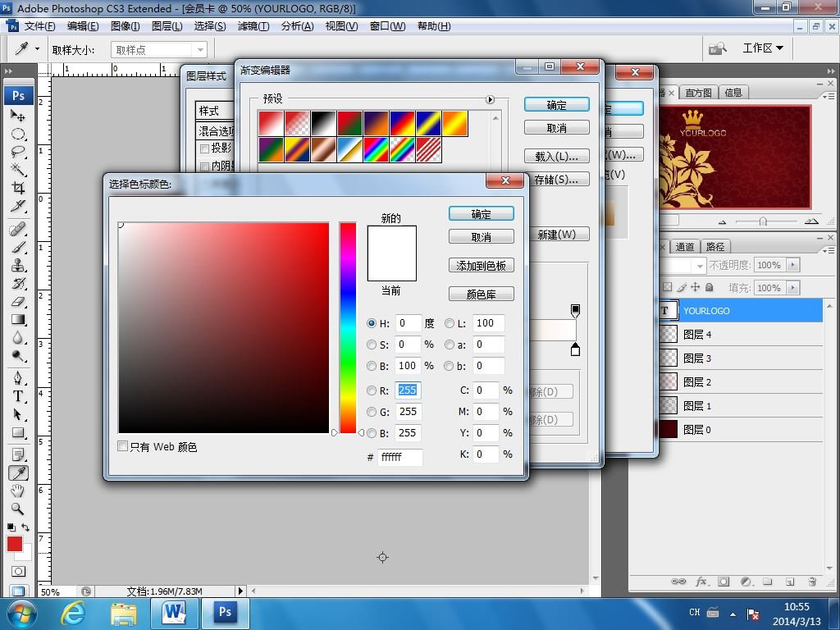The image size is (840, 630).
Task: Select the HSB B brightness radio button
Action: [x=372, y=366]
